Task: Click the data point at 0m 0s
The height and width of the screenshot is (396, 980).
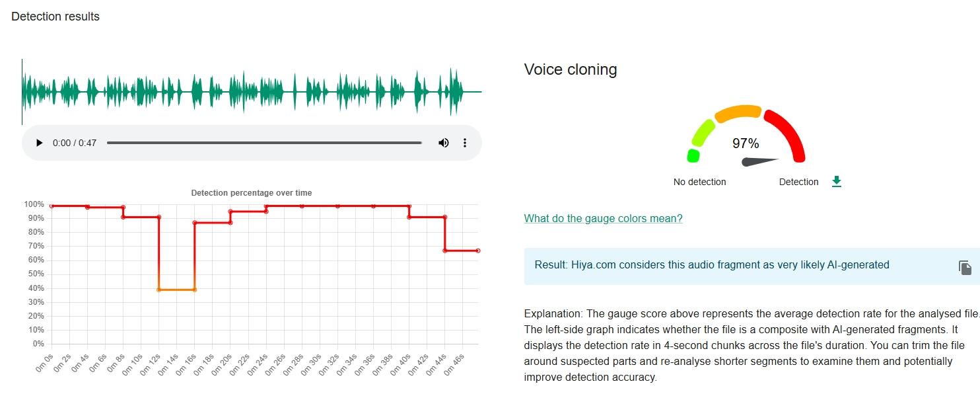Action: click(x=52, y=206)
